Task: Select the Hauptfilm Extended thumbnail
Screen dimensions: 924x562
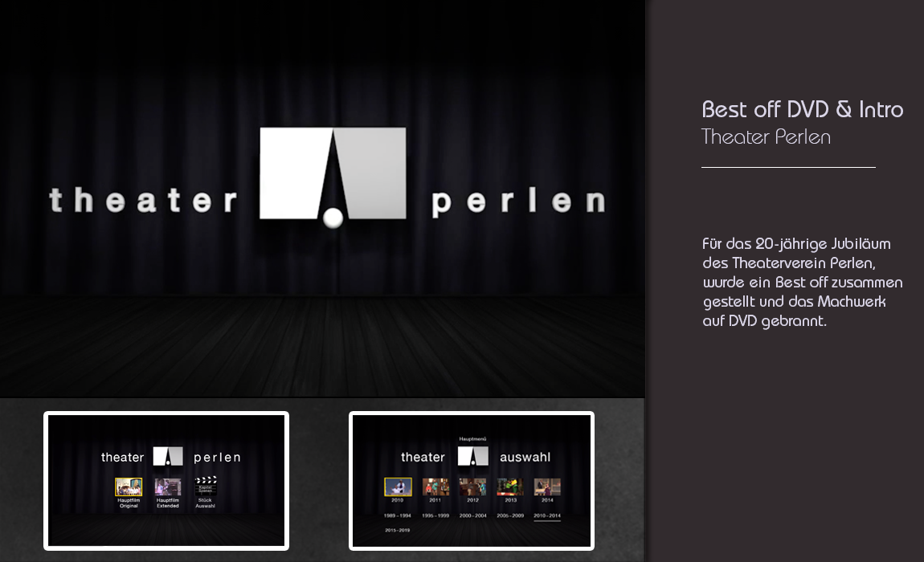Action: 168,487
